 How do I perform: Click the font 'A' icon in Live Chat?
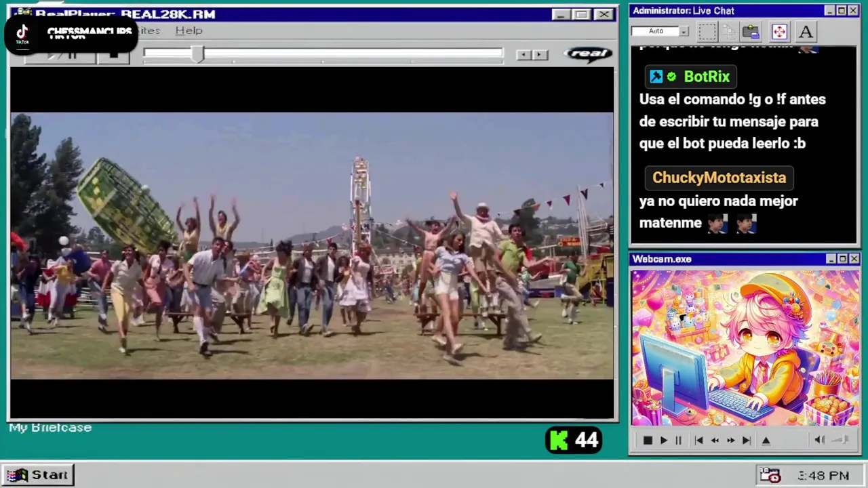coord(806,31)
